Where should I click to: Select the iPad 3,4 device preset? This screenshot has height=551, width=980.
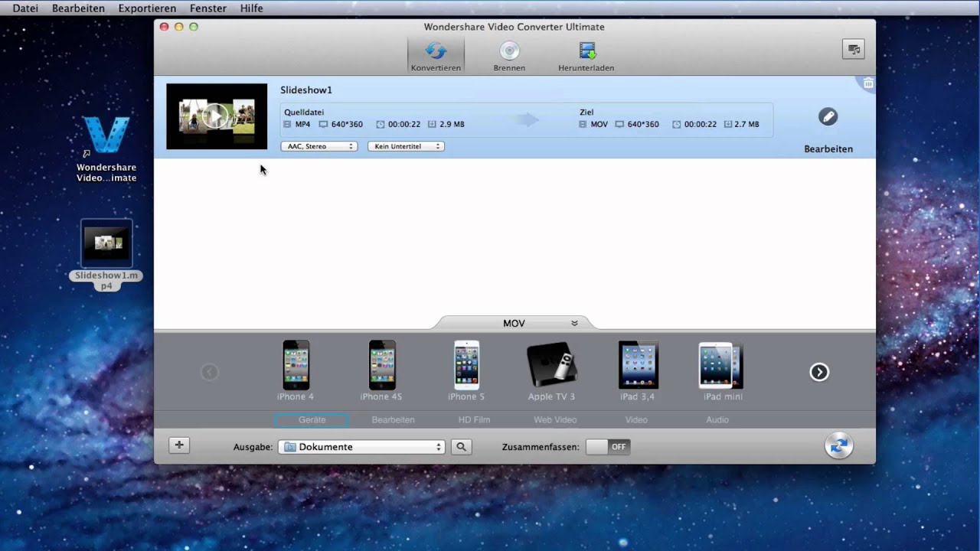click(x=638, y=371)
